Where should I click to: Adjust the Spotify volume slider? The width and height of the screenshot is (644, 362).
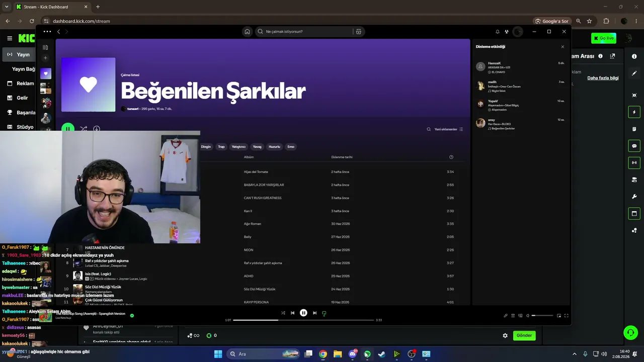542,316
